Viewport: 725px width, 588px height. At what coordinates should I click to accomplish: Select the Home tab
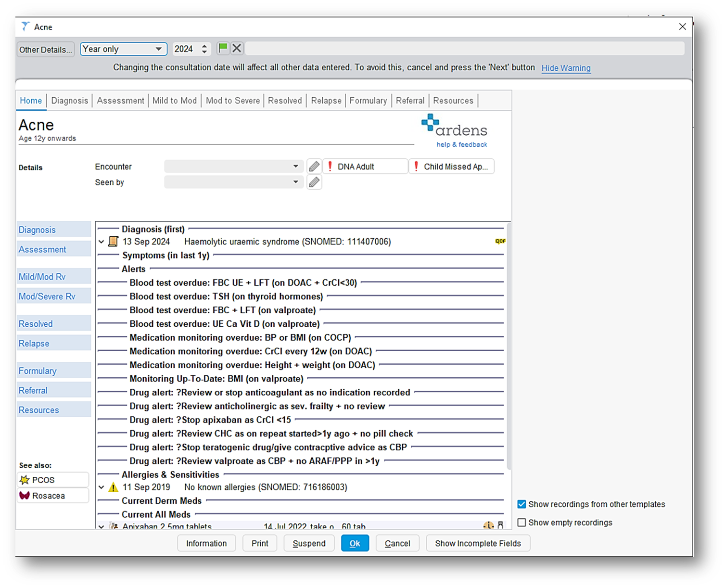click(31, 101)
